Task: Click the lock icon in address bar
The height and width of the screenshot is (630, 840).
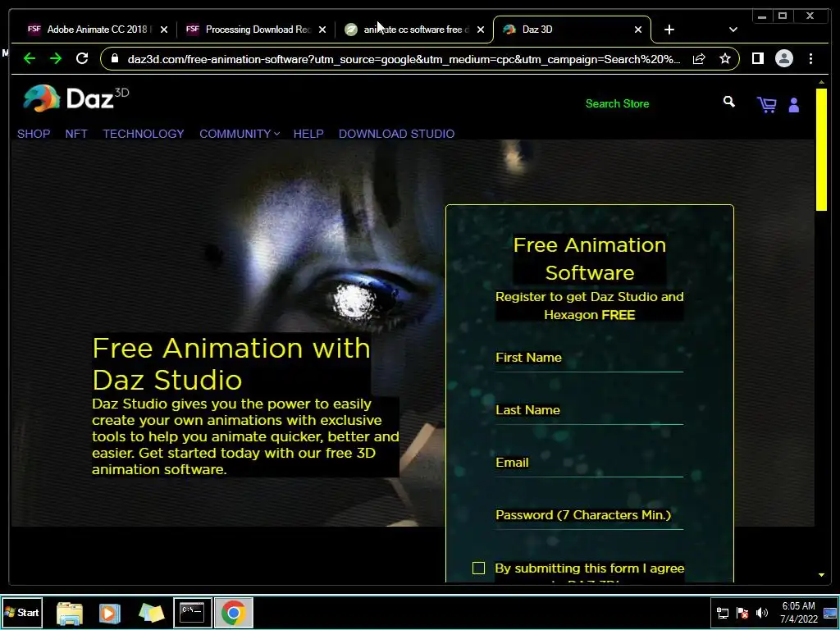Action: [x=115, y=58]
